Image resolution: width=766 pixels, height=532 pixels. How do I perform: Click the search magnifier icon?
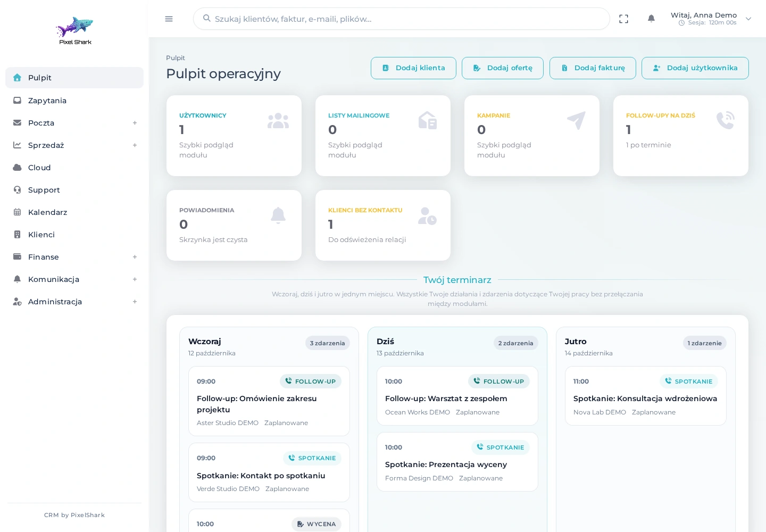coord(207,18)
